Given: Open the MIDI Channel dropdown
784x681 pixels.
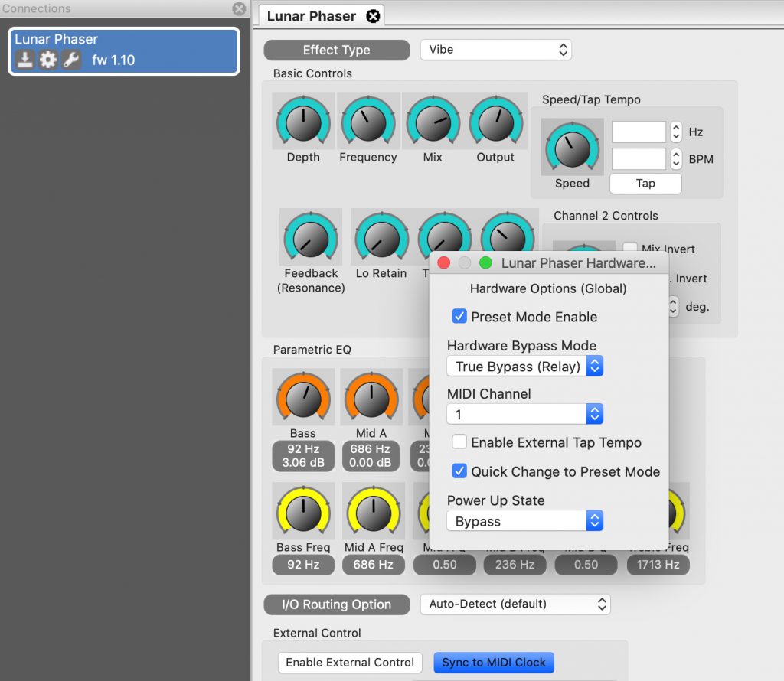Looking at the screenshot, I should [x=524, y=415].
